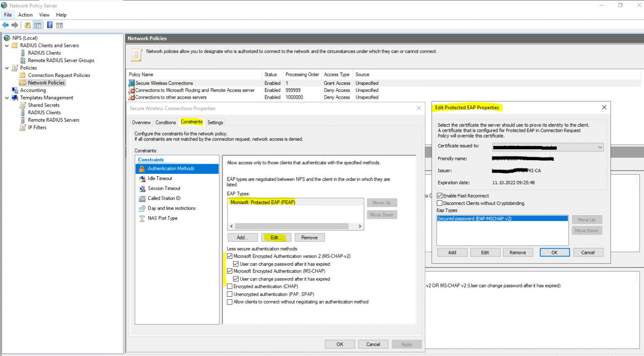
Task: Collapse the Templates Management tree node
Action: (6, 97)
